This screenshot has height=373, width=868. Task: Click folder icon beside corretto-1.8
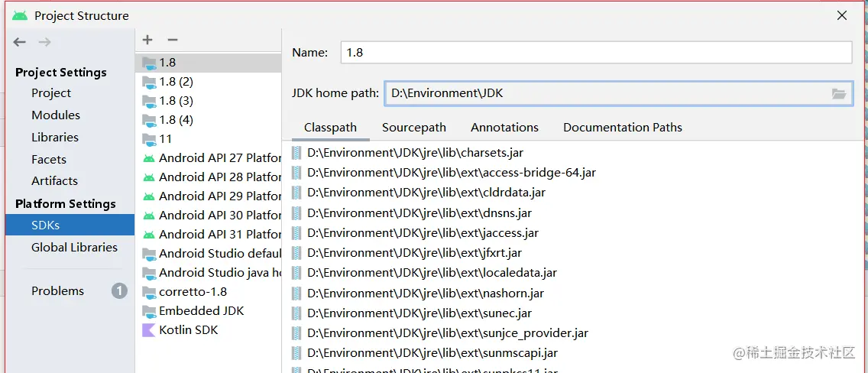pos(149,292)
